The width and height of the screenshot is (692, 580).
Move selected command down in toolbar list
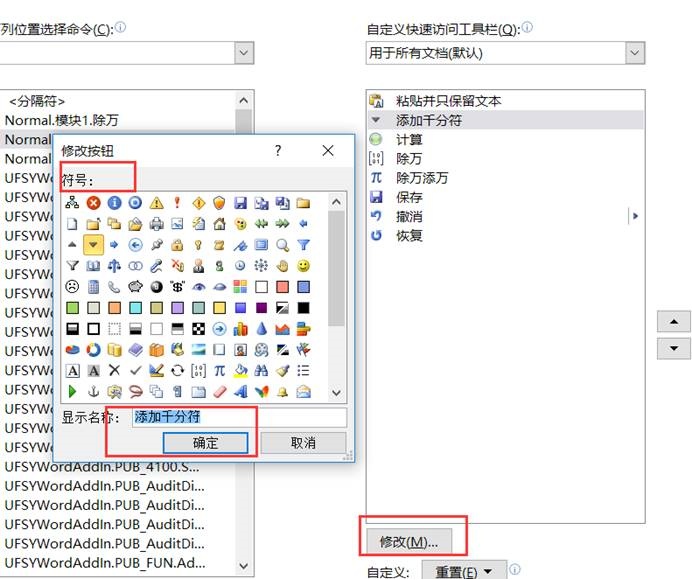pos(674,348)
